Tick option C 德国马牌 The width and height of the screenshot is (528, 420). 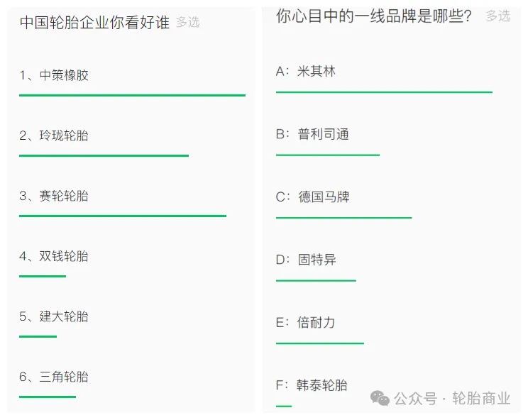312,197
